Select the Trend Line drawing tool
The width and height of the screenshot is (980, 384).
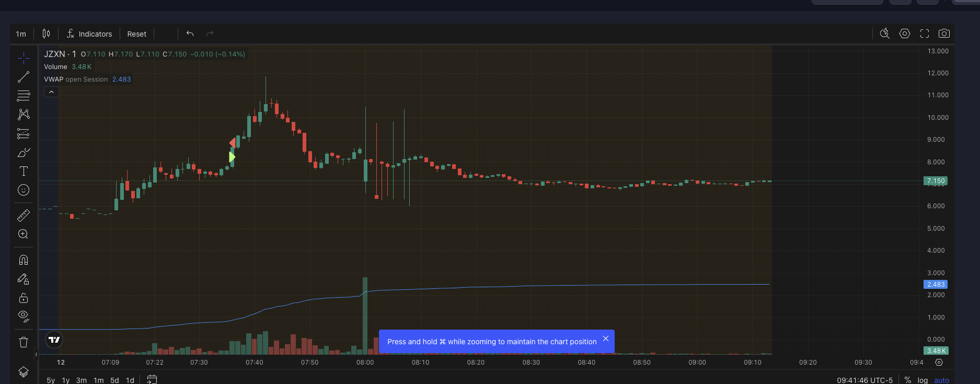click(24, 77)
